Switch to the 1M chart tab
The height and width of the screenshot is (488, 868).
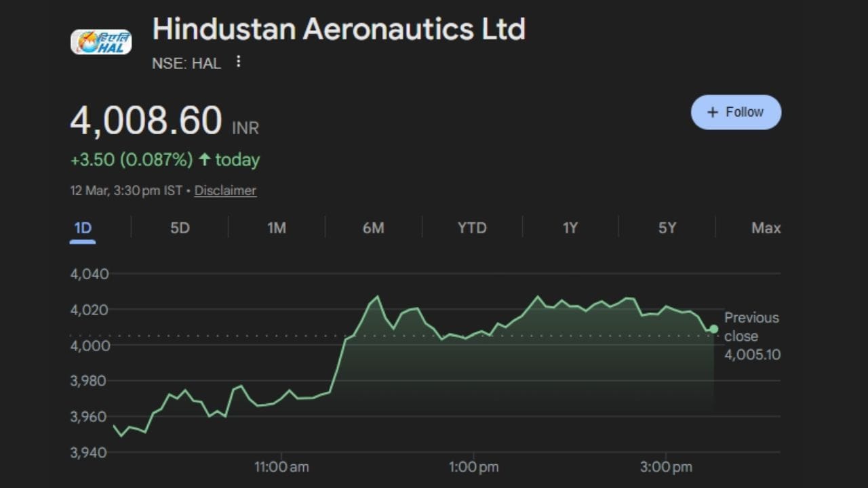tap(277, 228)
